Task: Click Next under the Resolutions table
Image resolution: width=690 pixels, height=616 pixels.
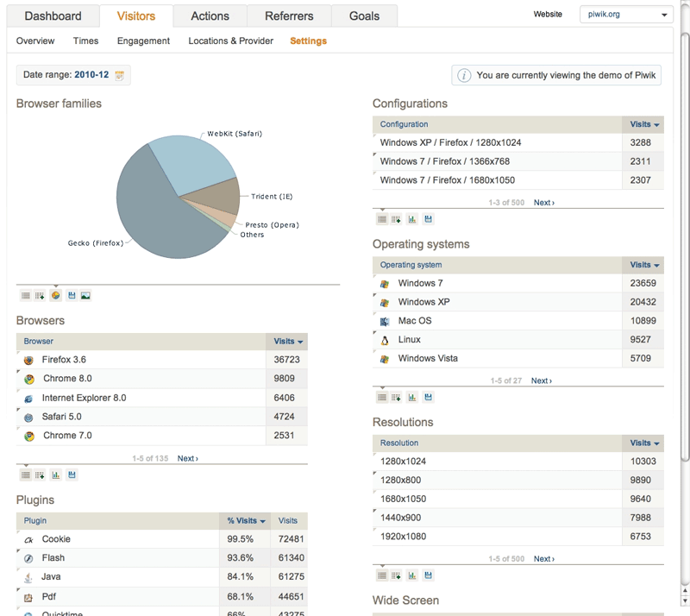Action: tap(543, 559)
